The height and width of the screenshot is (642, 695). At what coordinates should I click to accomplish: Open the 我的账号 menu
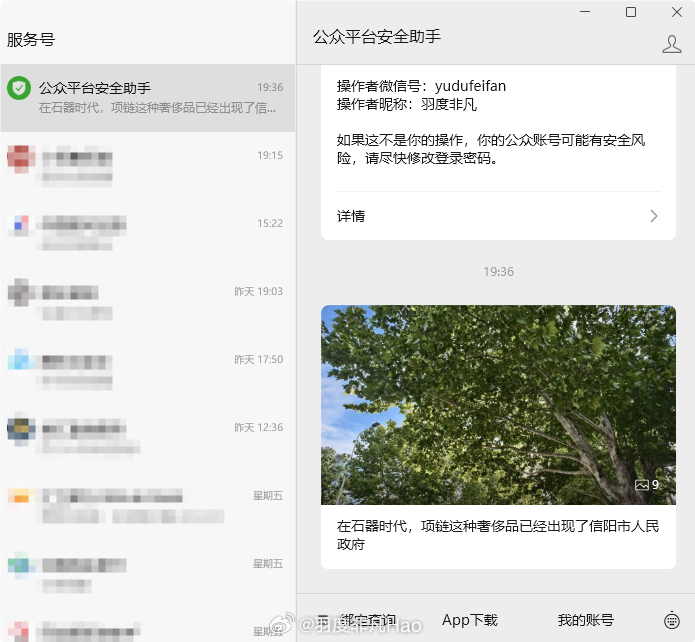click(x=586, y=620)
